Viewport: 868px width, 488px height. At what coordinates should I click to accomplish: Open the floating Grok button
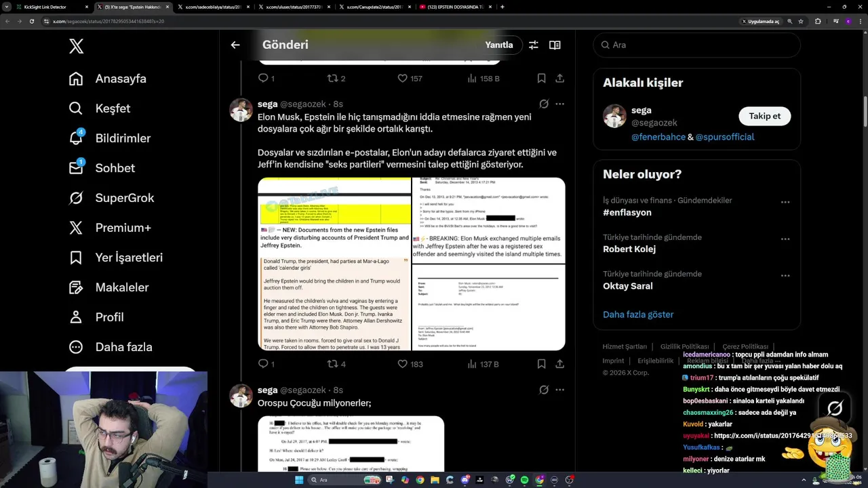click(x=835, y=408)
